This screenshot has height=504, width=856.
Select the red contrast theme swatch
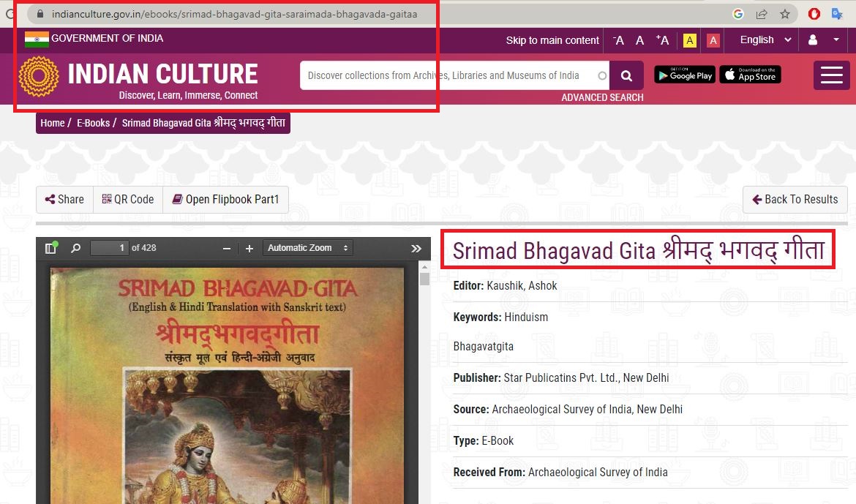pos(713,40)
